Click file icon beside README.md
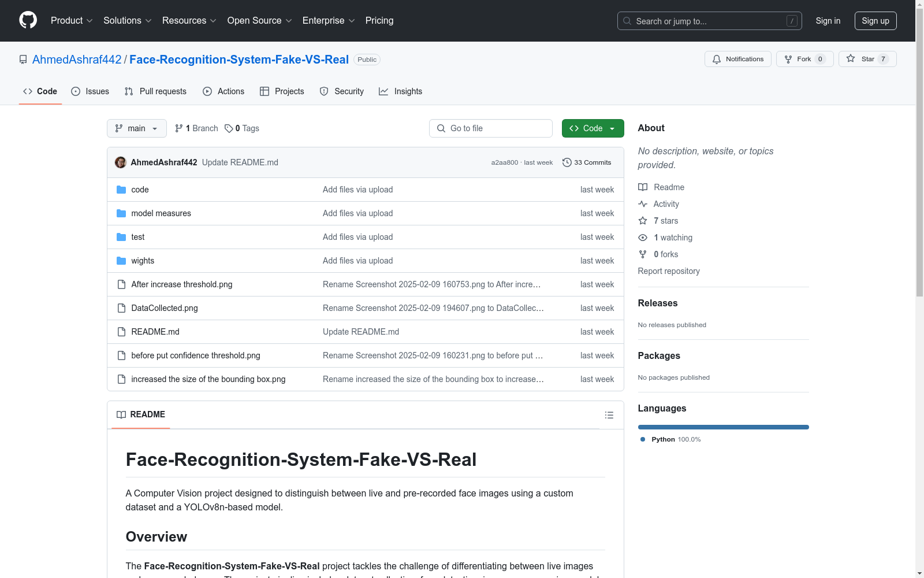 (x=121, y=332)
